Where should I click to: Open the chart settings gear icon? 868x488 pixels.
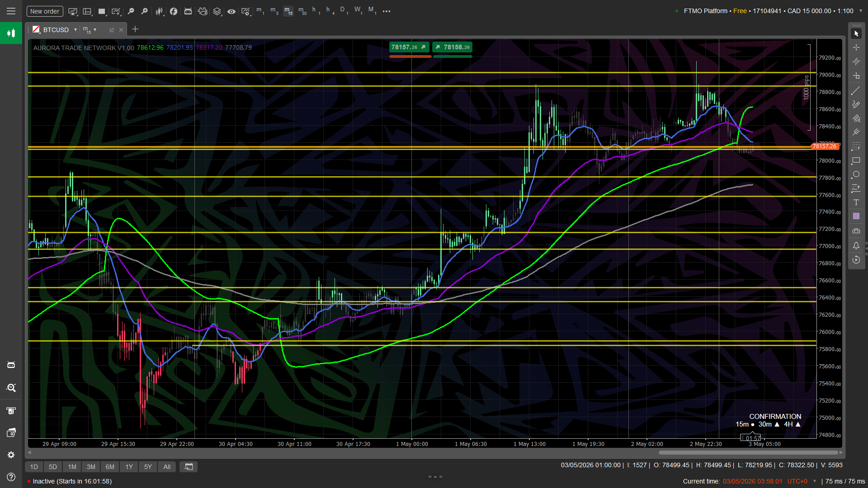point(246,11)
